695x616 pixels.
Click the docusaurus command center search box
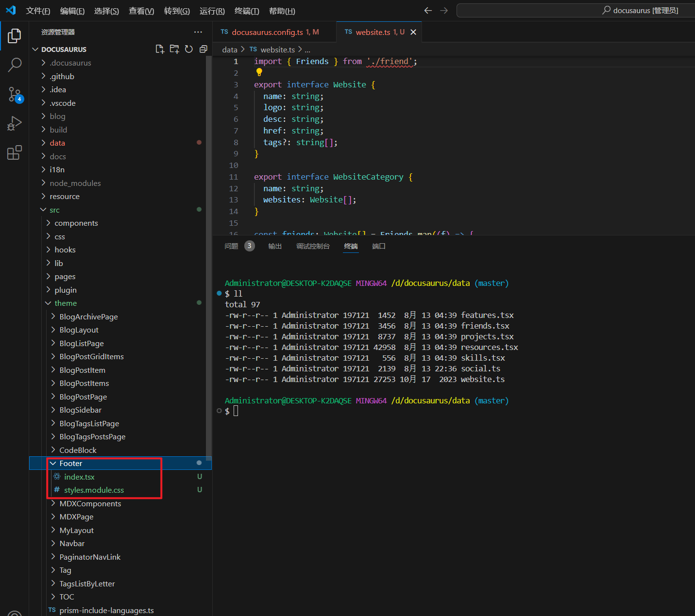(576, 10)
